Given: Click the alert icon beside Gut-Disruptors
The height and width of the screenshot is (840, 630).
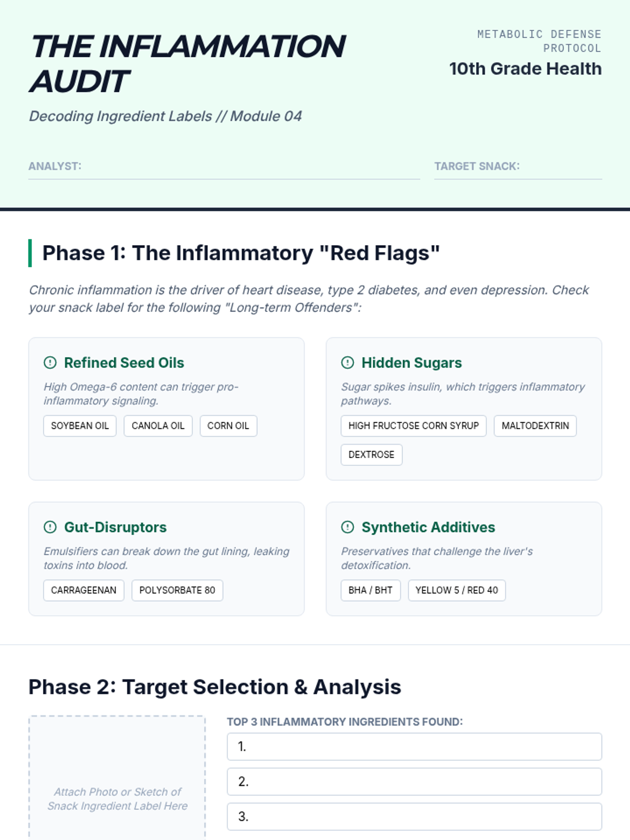Looking at the screenshot, I should (50, 527).
